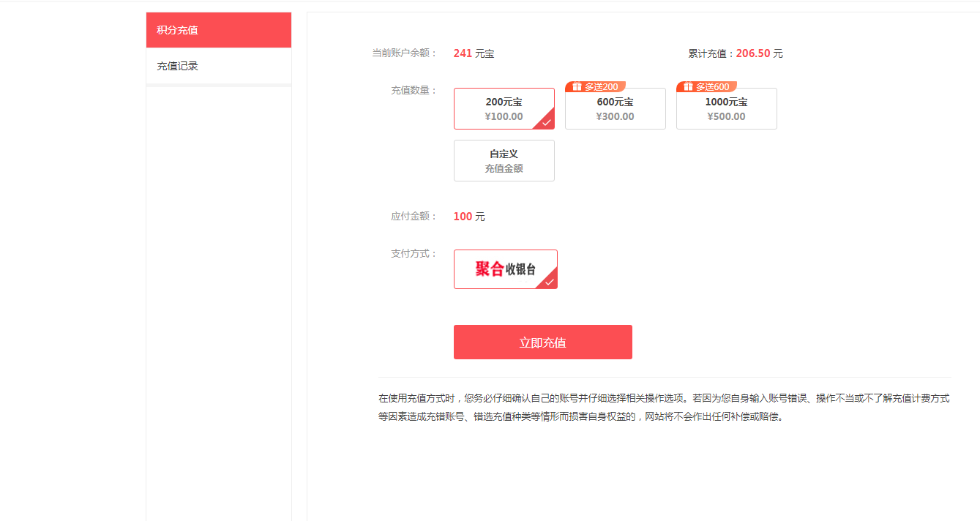This screenshot has height=521, width=980.
Task: Click the 100 元 payable amount value
Action: (468, 217)
